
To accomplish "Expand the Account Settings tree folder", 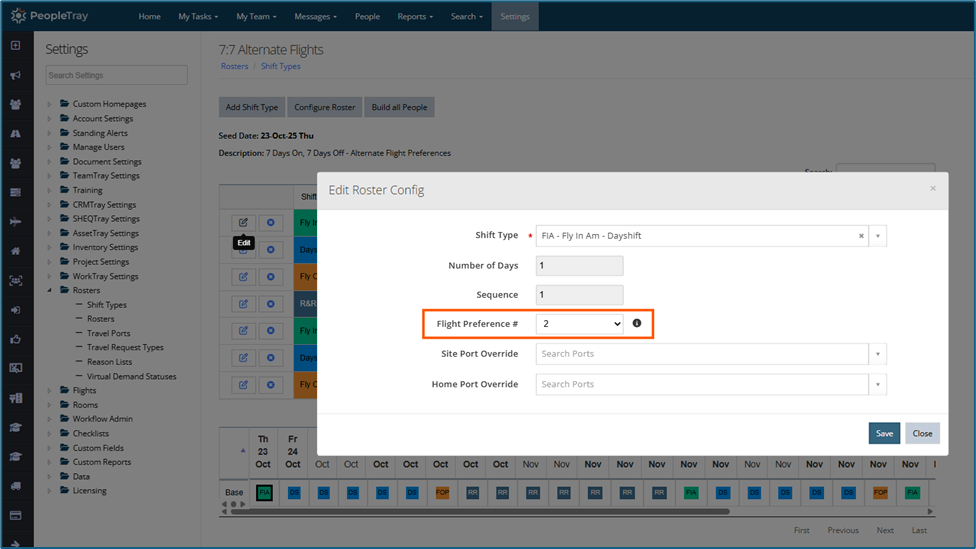I will pos(49,118).
